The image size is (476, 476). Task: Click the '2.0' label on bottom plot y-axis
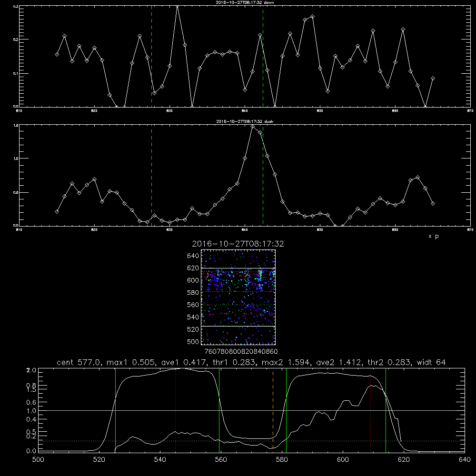[31, 370]
